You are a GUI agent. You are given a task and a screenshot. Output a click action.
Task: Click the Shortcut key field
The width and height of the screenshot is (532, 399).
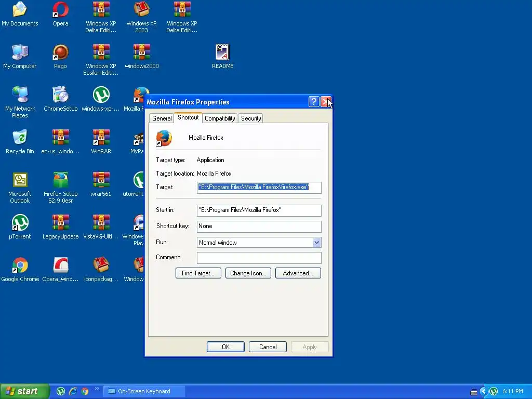(x=259, y=227)
